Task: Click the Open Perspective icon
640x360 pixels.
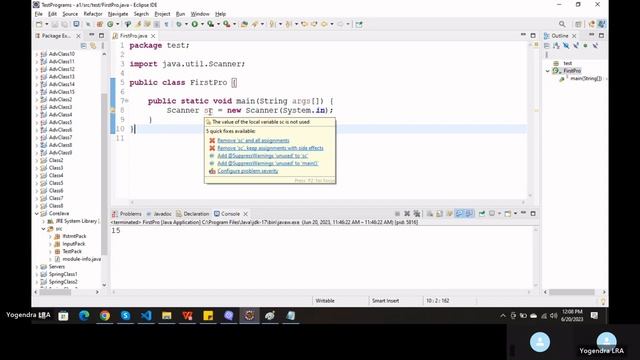Action: (578, 24)
